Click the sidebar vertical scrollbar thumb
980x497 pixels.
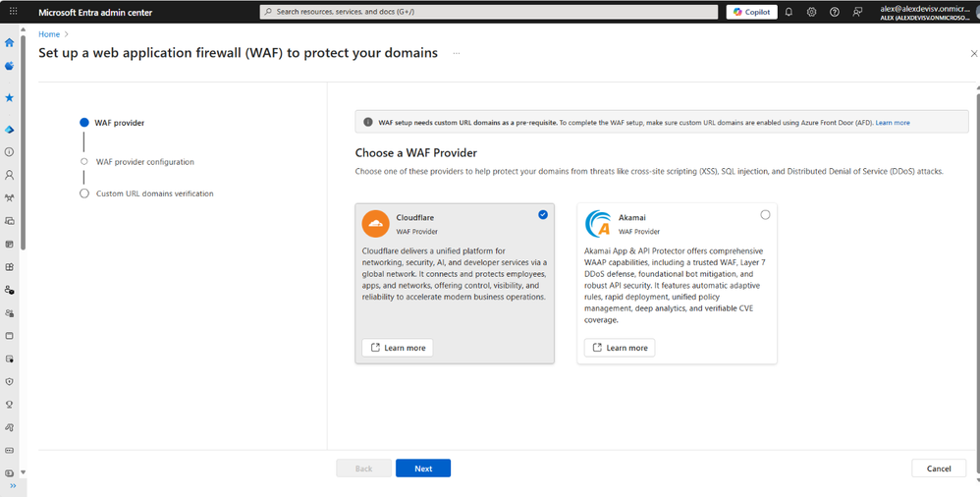24,140
